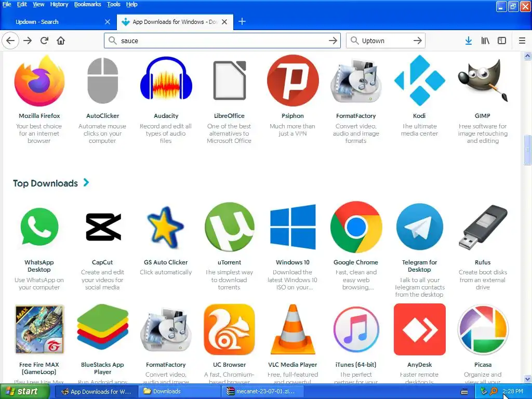
Task: Open the AnyDesk red icon
Action: pos(419,329)
